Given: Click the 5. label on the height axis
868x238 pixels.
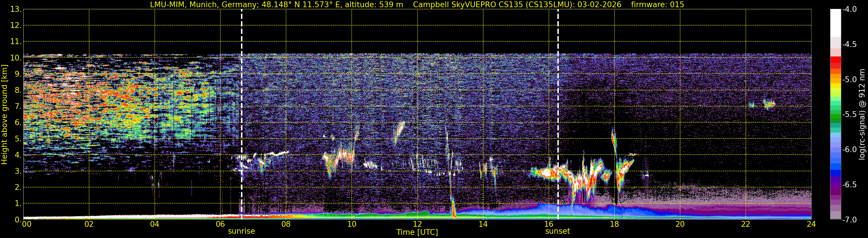Looking at the screenshot, I should pyautogui.click(x=18, y=139).
